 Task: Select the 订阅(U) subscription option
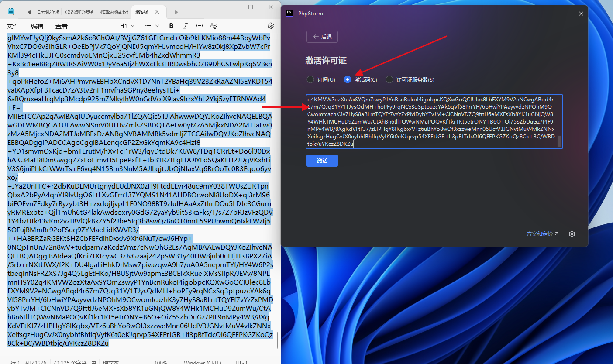click(321, 79)
